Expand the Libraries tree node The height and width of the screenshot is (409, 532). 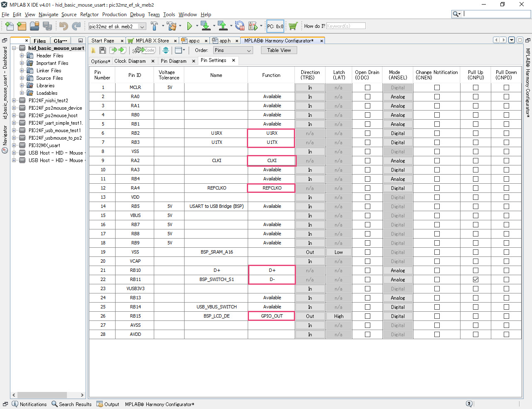(x=22, y=85)
